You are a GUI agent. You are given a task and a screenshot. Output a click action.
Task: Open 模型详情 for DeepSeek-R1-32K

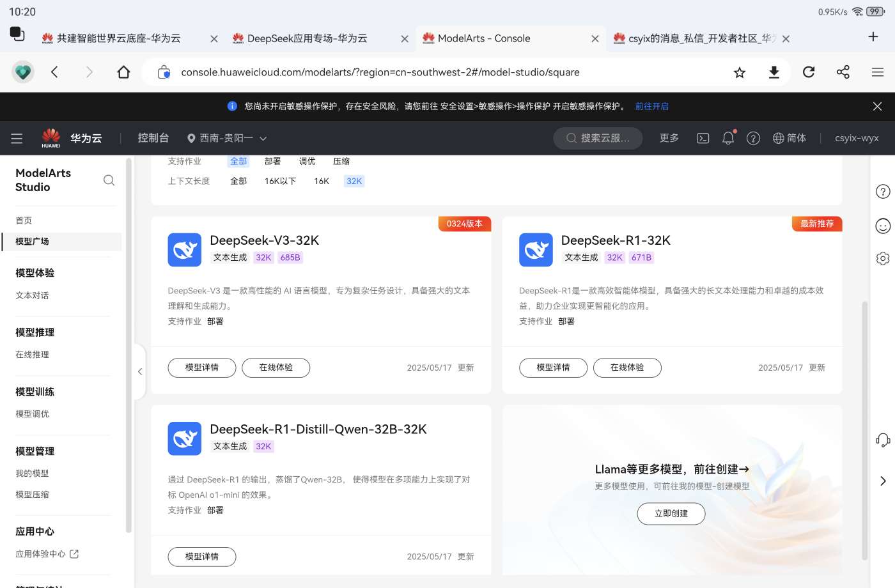(553, 367)
